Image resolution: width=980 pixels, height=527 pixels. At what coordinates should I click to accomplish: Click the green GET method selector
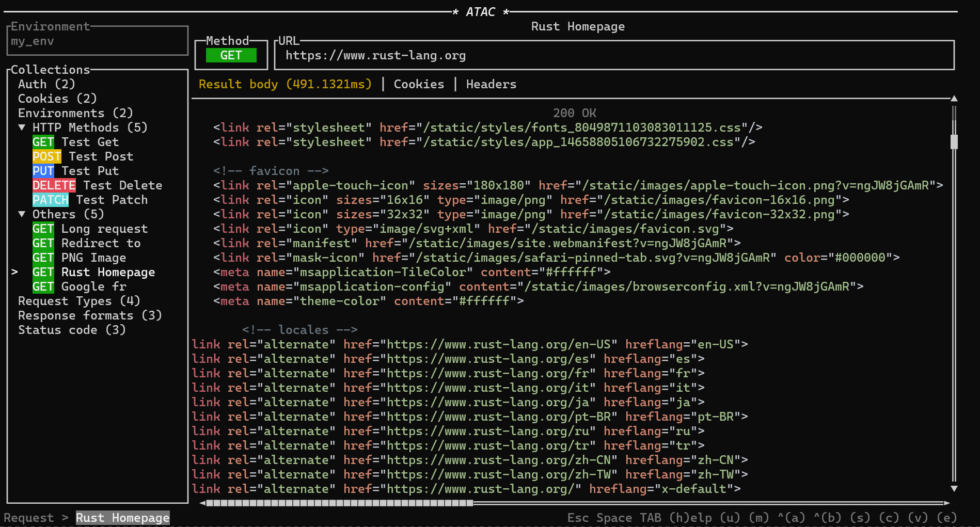(231, 55)
